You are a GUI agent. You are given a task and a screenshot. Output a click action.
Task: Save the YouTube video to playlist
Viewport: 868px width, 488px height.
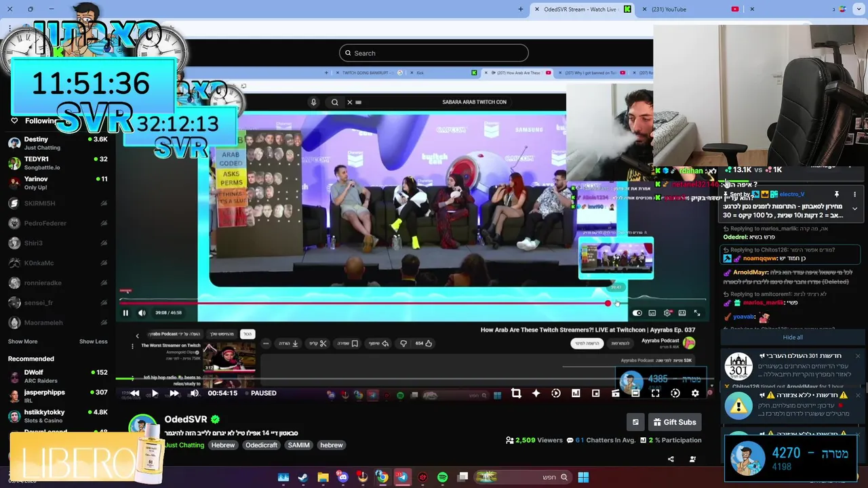(348, 344)
